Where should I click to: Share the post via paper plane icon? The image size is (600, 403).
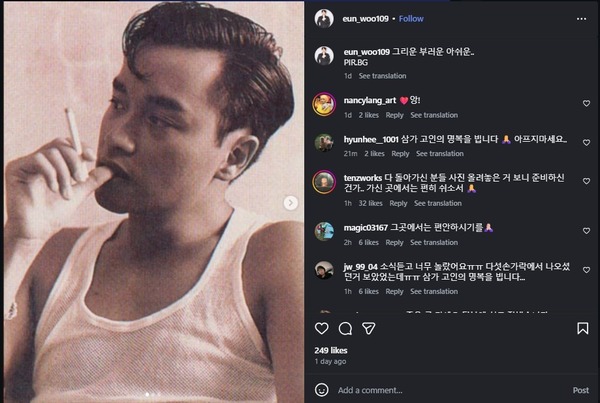[x=368, y=328]
